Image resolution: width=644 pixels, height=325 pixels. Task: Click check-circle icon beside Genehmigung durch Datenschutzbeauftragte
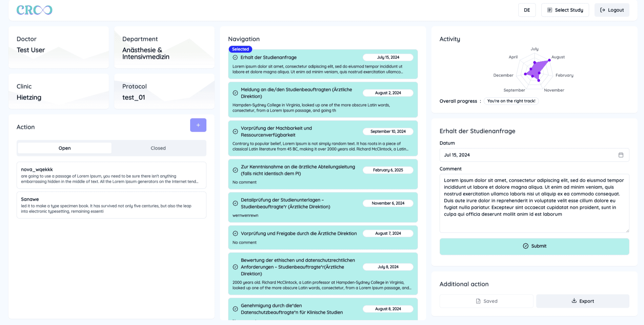click(x=235, y=309)
